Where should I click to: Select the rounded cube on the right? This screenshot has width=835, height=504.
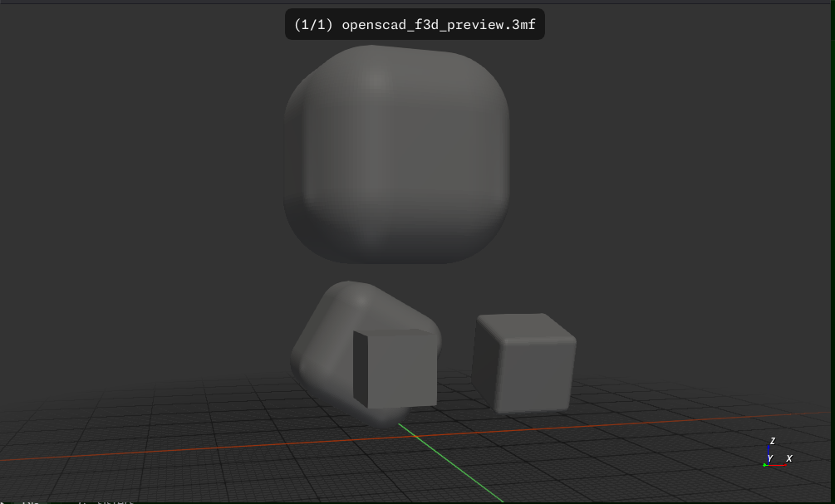pyautogui.click(x=523, y=364)
